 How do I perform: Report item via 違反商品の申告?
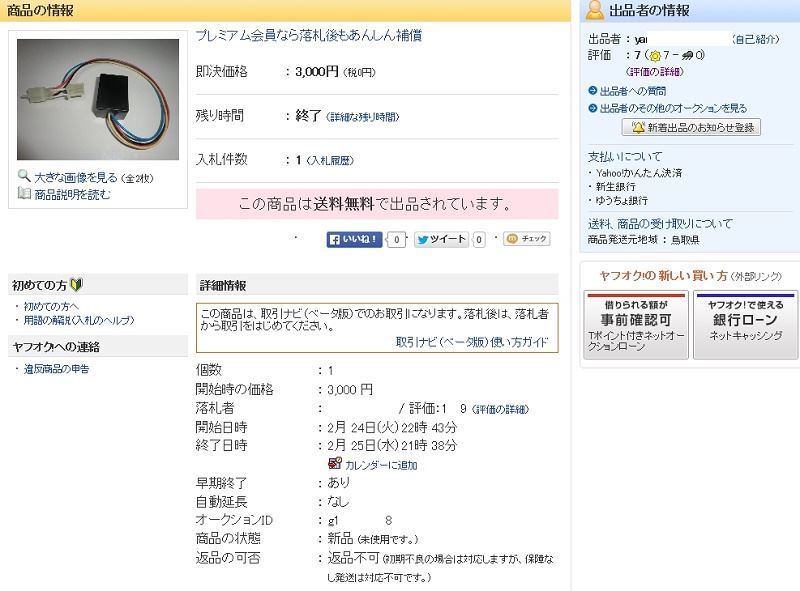(57, 368)
